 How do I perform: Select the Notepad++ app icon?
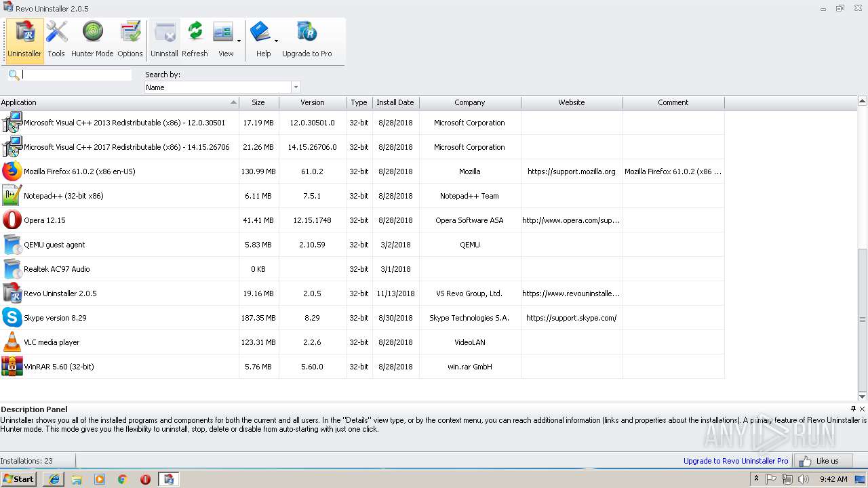point(12,196)
